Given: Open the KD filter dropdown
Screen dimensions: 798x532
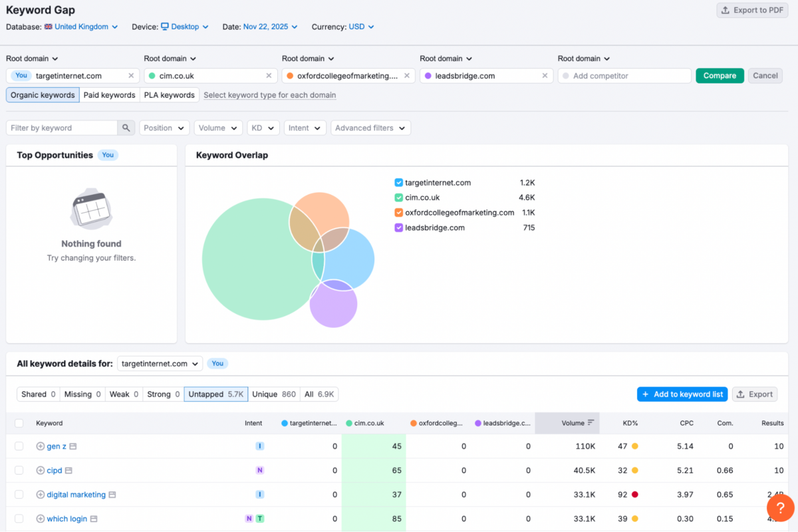Looking at the screenshot, I should pyautogui.click(x=263, y=128).
